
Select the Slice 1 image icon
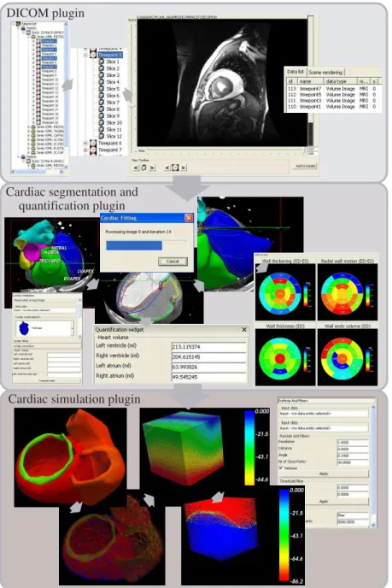101,62
